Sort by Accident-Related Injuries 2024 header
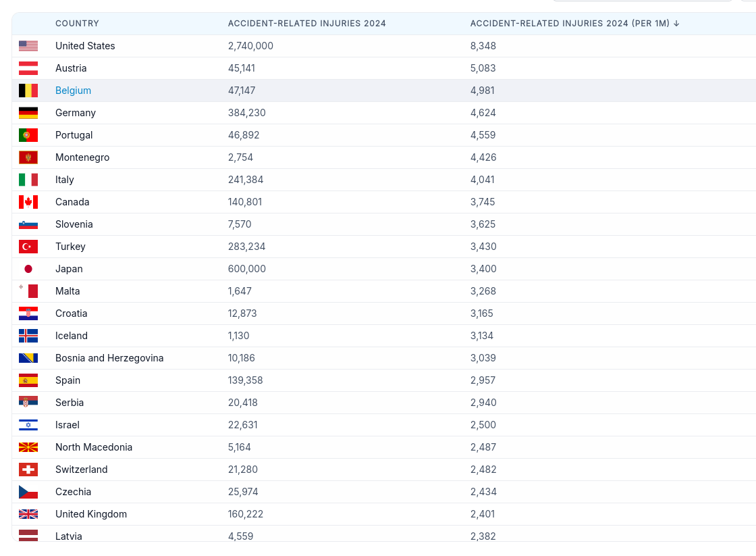Viewport: 756px width, 556px height. click(306, 23)
